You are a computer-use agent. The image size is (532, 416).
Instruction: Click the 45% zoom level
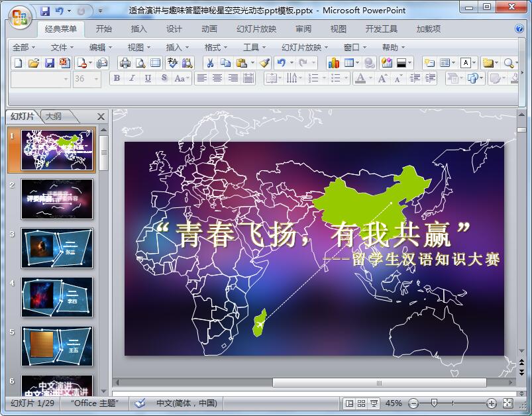(394, 403)
